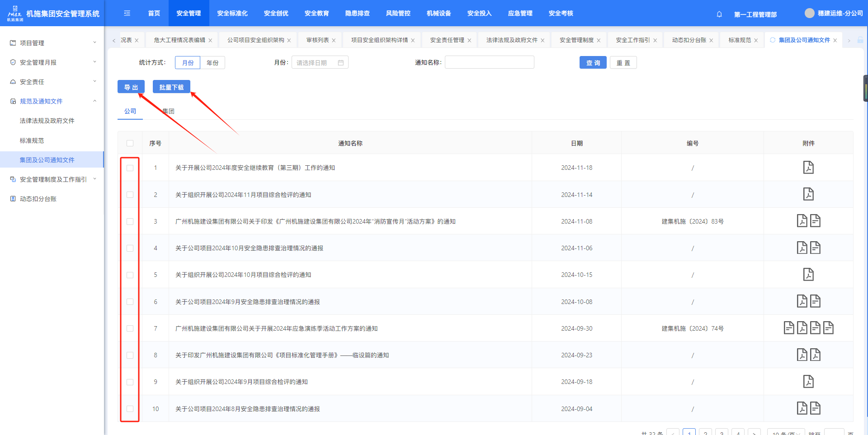Open PDF attachment in row 10
The width and height of the screenshot is (868, 435).
(802, 408)
